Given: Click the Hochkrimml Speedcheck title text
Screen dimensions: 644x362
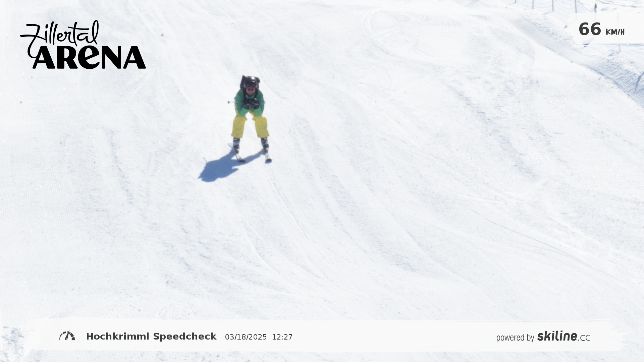Looking at the screenshot, I should 151,336.
